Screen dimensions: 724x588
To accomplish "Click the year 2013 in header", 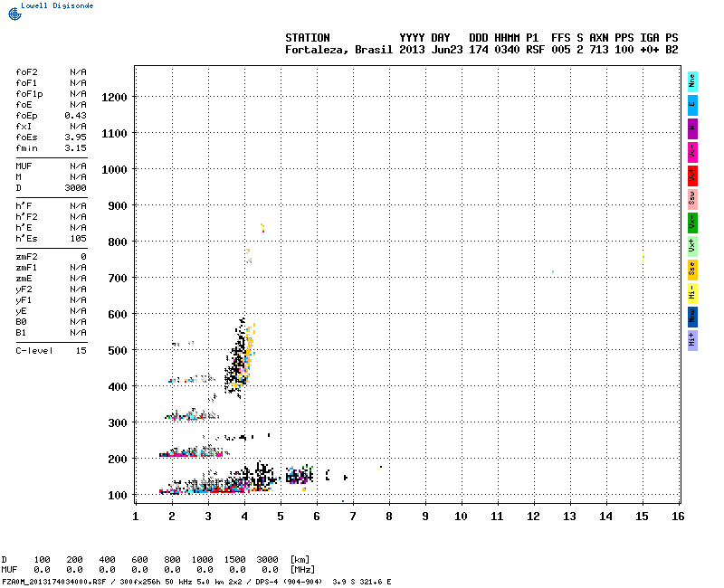I will [412, 50].
